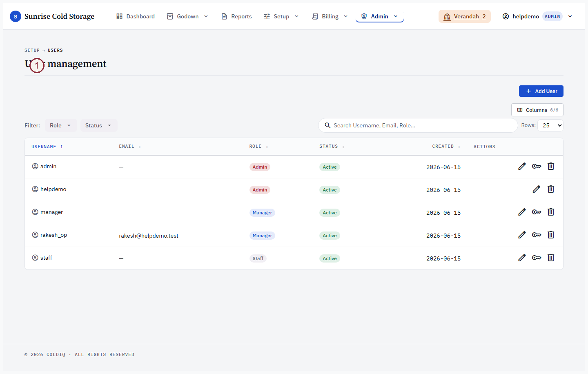
Task: Click the Add User button
Action: point(541,91)
